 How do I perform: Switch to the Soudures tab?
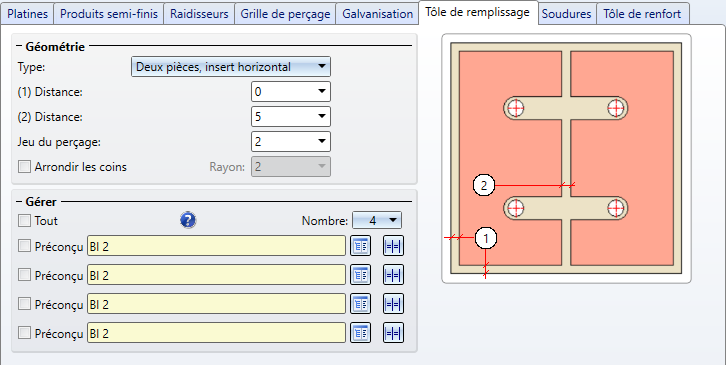pyautogui.click(x=567, y=14)
